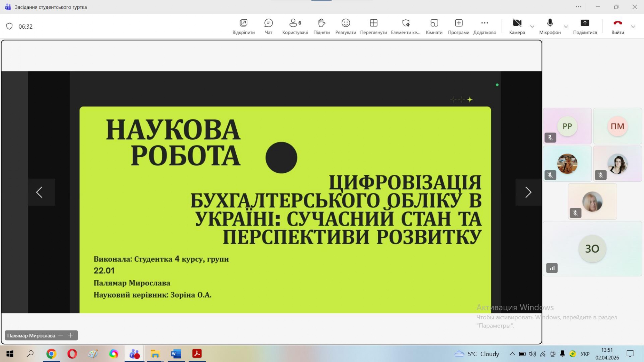Open Word from the Windows taskbar
This screenshot has width=644, height=362.
point(176,354)
